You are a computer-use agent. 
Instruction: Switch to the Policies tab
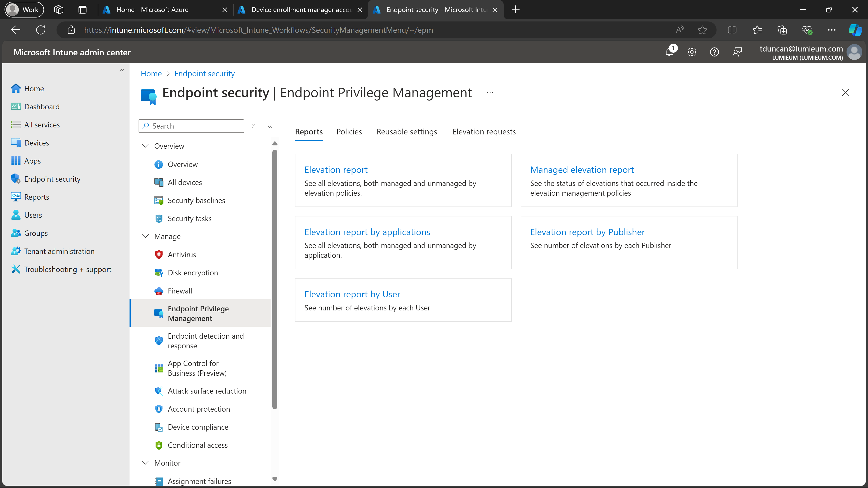pos(349,132)
